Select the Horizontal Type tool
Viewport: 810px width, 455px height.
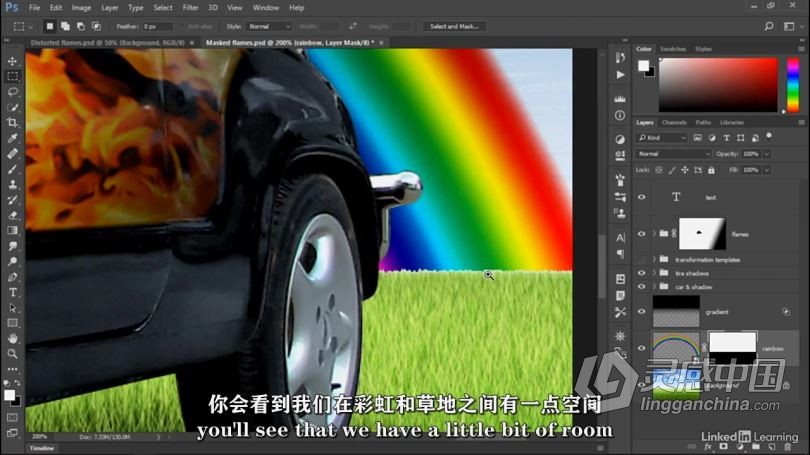pyautogui.click(x=12, y=292)
